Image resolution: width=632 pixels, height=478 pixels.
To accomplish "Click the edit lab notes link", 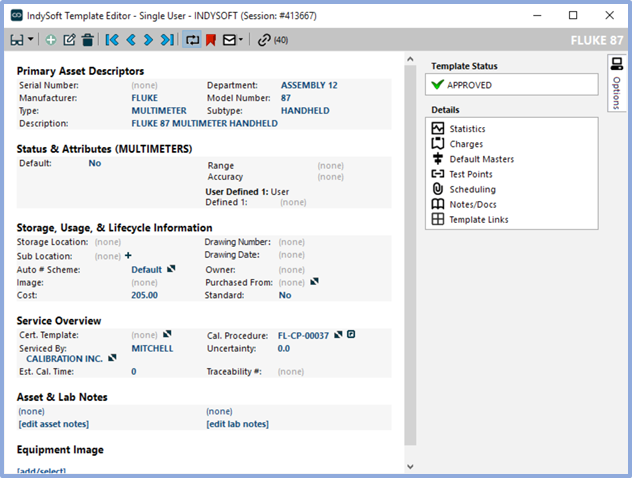I will [237, 424].
